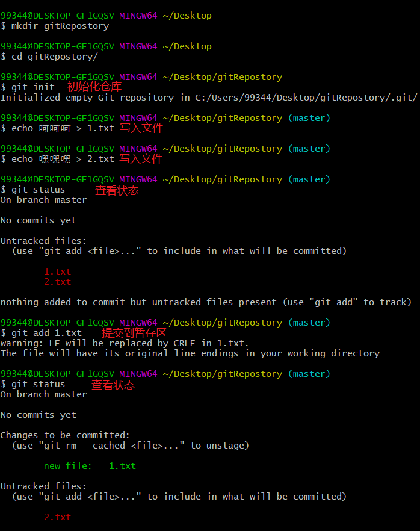Viewport: 420px width, 531px height.
Task: Click the red 1.txt in the first untracked list
Action: click(57, 272)
